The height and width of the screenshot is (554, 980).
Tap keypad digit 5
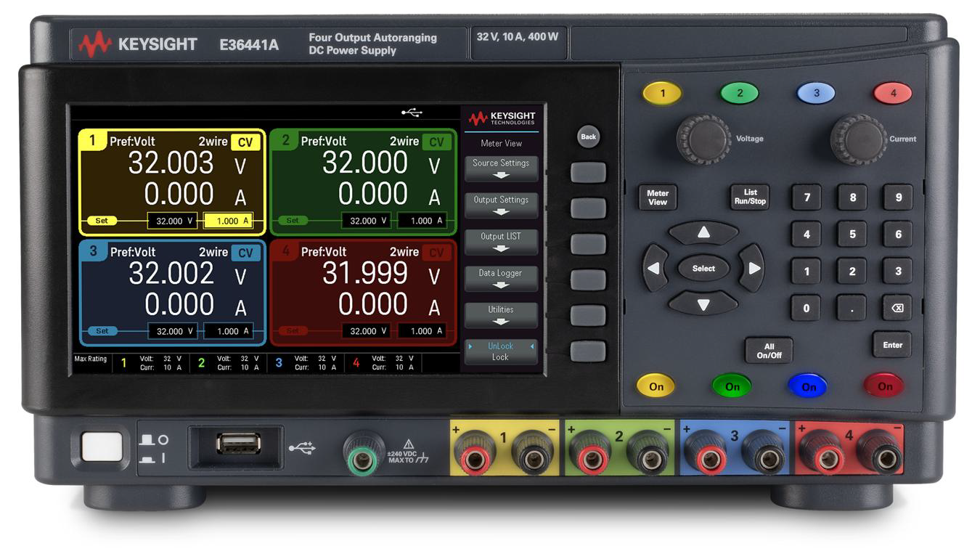tap(852, 235)
